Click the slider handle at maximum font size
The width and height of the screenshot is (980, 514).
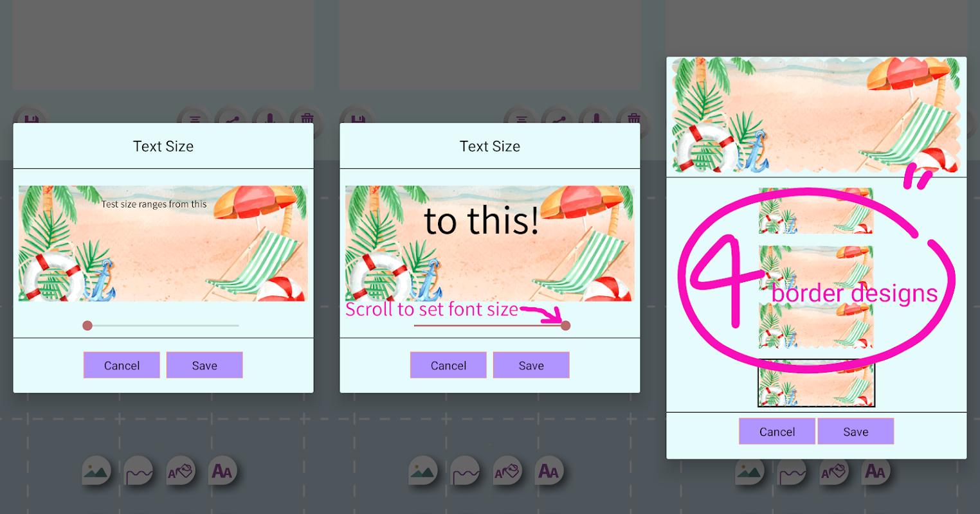coord(566,326)
